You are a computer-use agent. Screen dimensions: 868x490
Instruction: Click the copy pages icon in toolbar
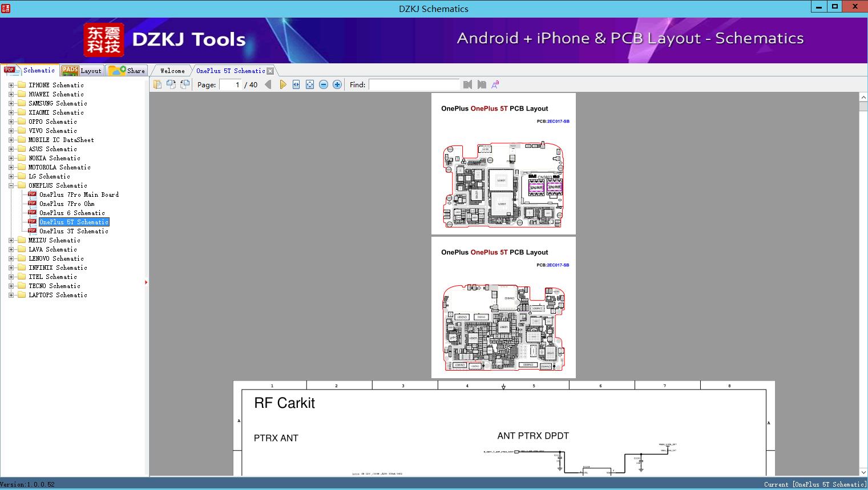tap(158, 84)
